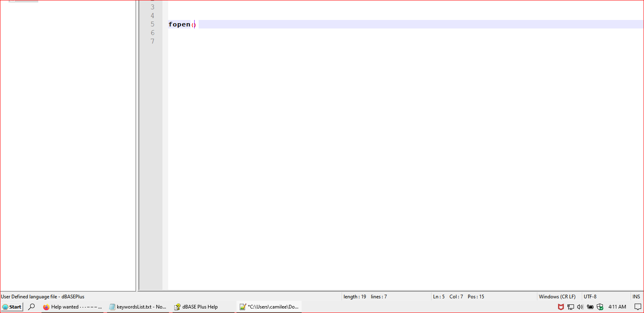
Task: Click the UTF-8 encoding status field
Action: (590, 297)
